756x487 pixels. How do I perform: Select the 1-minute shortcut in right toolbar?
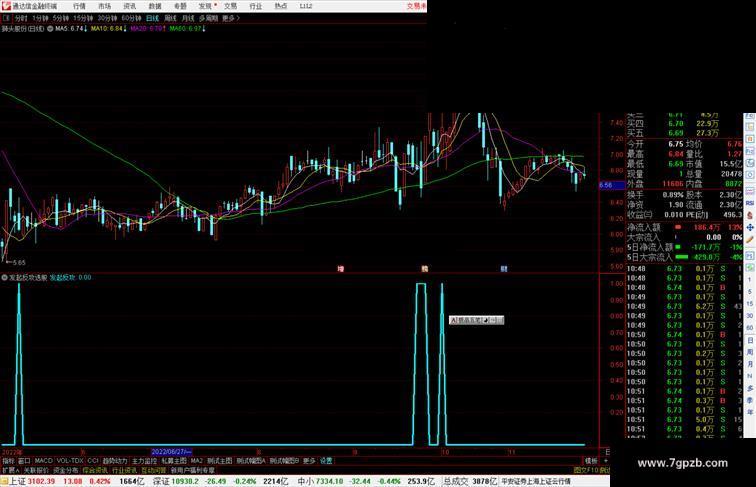tap(750, 280)
